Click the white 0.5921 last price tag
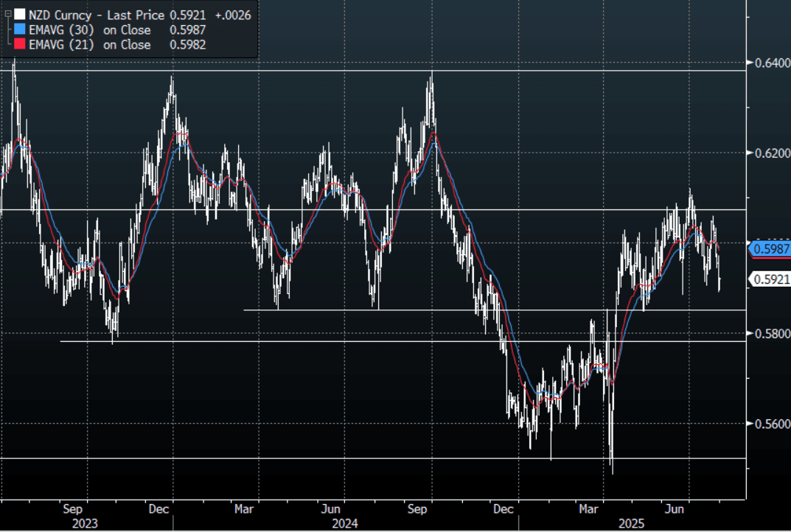This screenshot has width=791, height=532. tap(770, 279)
